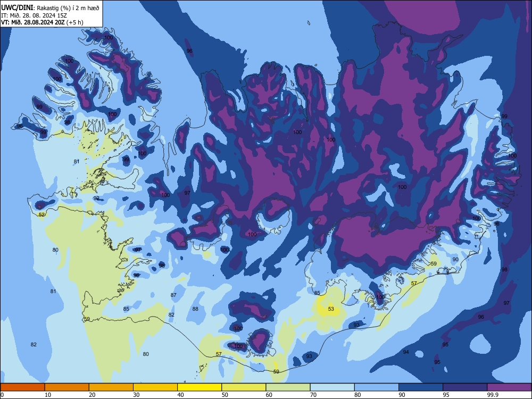Select the medium blue 80–90 legend swatch
532x399 pixels.
377,387
